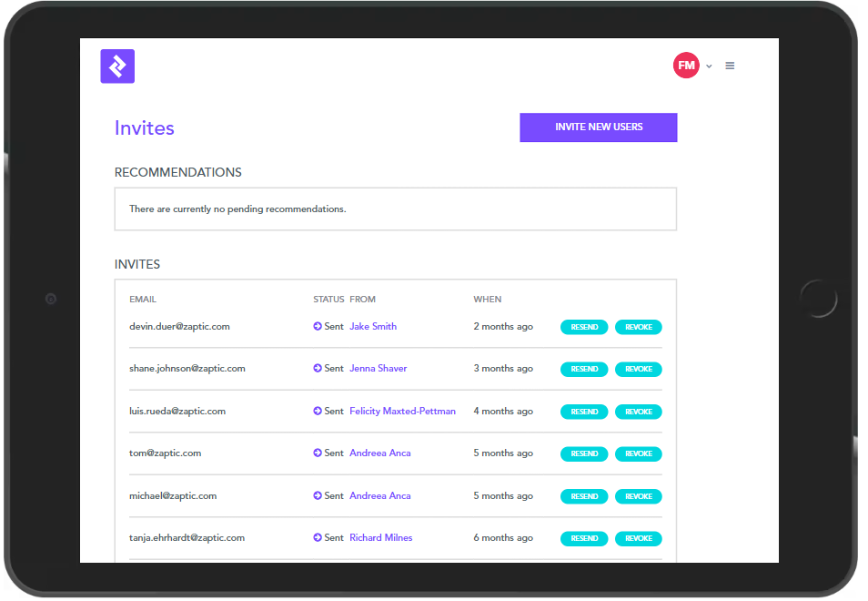Click Sent status icon for shane.johnson@zaptic.com
The height and width of the screenshot is (601, 868).
pyautogui.click(x=318, y=369)
